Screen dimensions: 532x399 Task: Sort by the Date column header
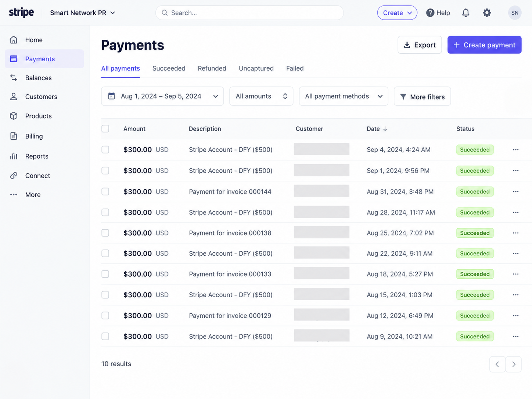click(x=377, y=129)
